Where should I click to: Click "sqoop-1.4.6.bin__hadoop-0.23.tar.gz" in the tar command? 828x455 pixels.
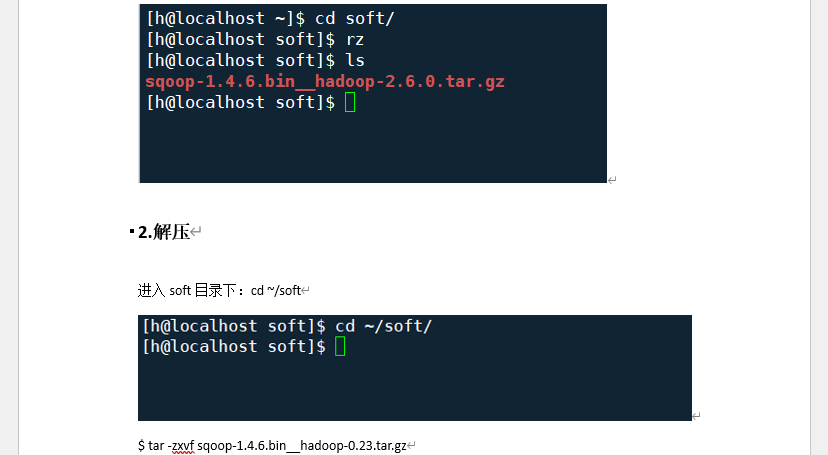302,445
